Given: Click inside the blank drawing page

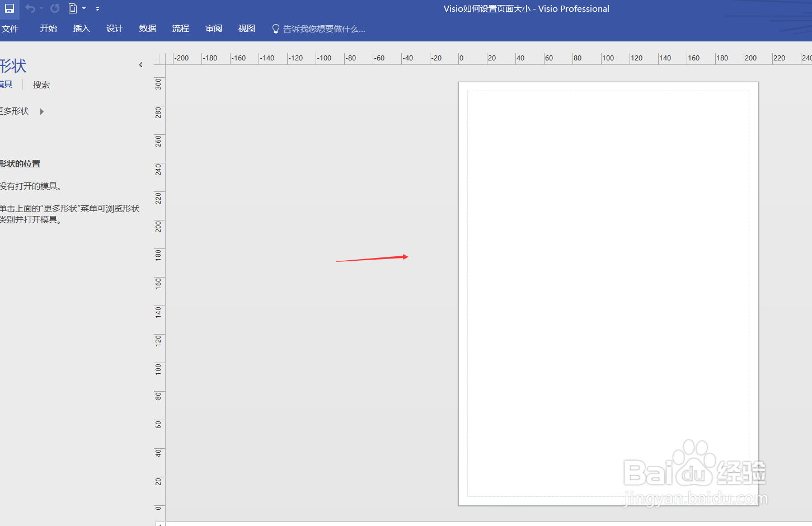Looking at the screenshot, I should [x=608, y=294].
